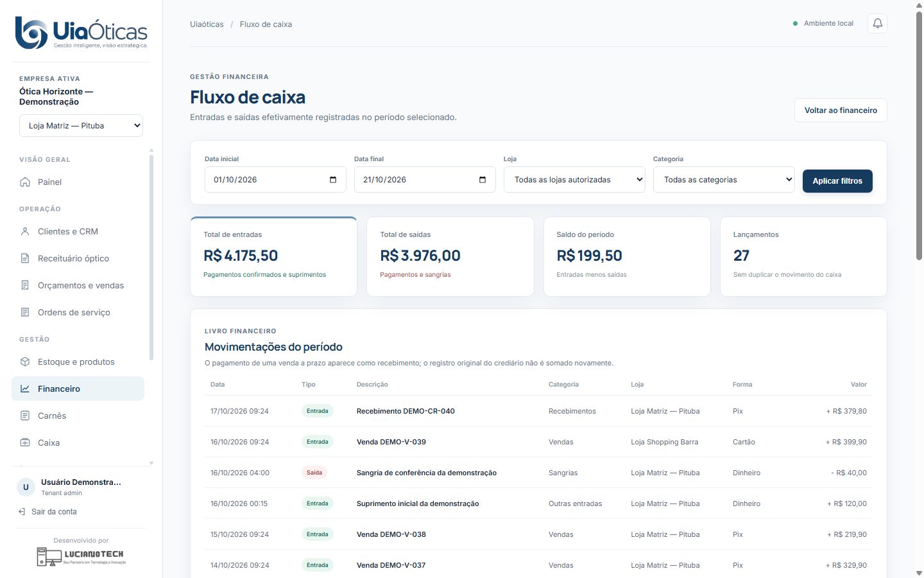
Task: Click the Uiaóticas breadcrumb link
Action: (207, 24)
